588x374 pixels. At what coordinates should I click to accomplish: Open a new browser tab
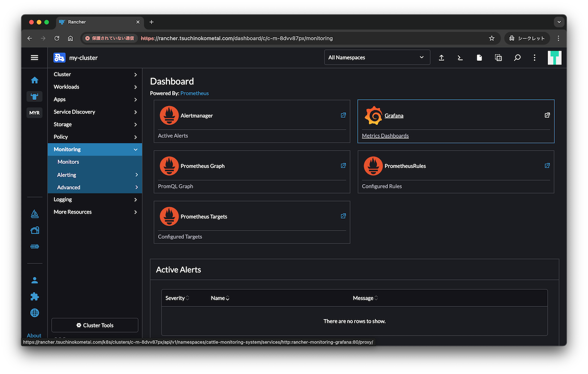(x=151, y=22)
